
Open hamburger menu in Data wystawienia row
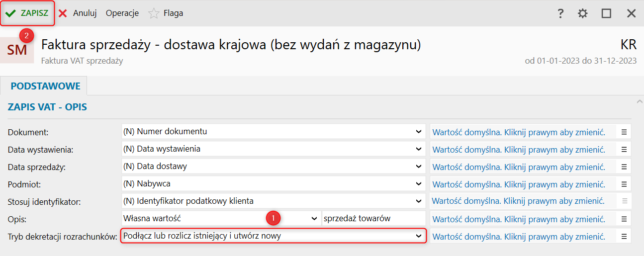pyautogui.click(x=624, y=149)
